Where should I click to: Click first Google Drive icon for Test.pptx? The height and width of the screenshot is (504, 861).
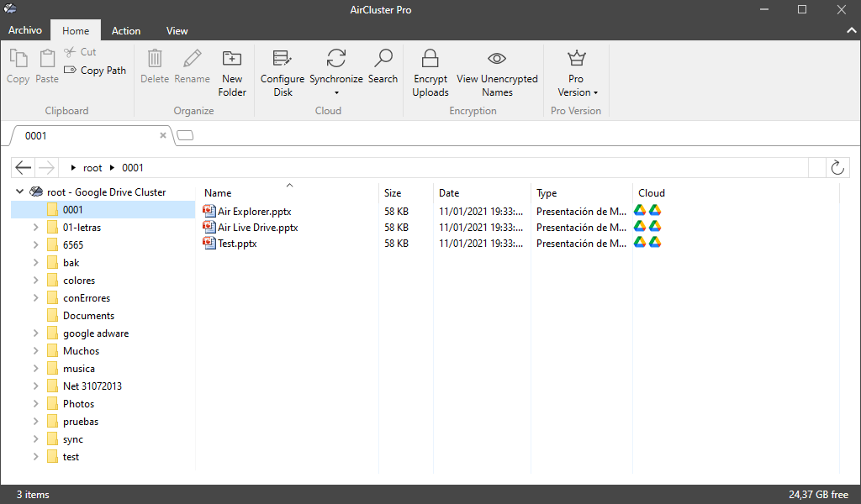(x=640, y=243)
